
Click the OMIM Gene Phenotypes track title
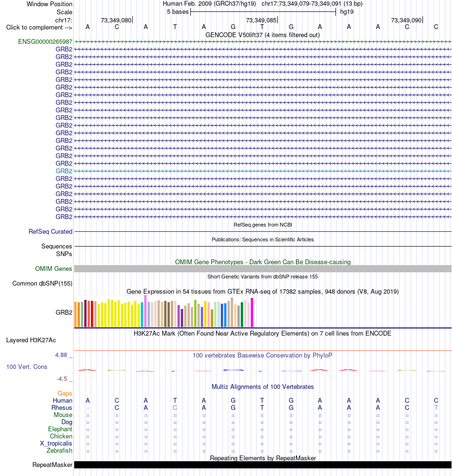coord(263,262)
